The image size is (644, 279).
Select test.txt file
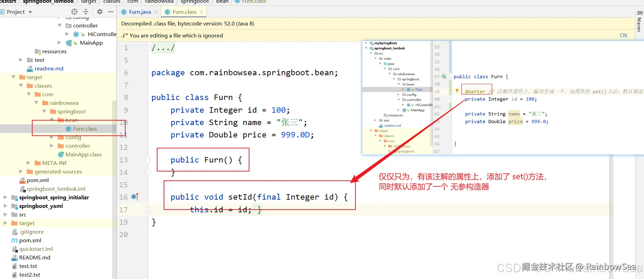pyautogui.click(x=28, y=266)
